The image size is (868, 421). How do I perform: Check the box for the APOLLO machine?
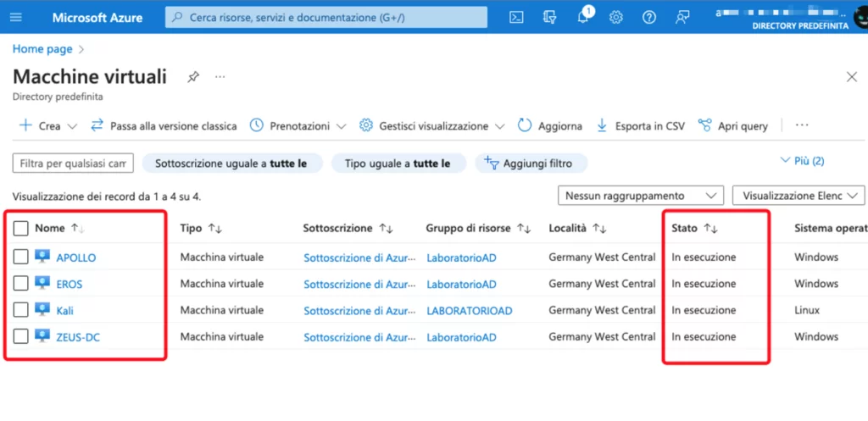(21, 258)
